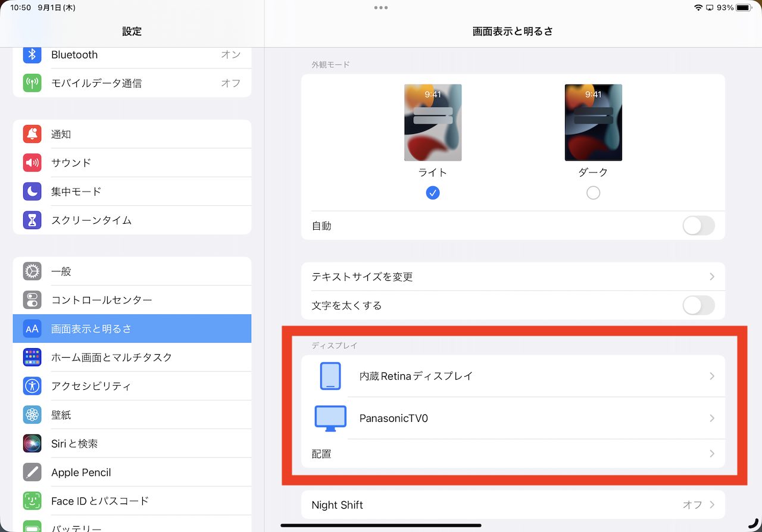Viewport: 762px width, 532px height.
Task: Tap the 内蔵Retinaディスプレイ label
Action: coord(416,376)
